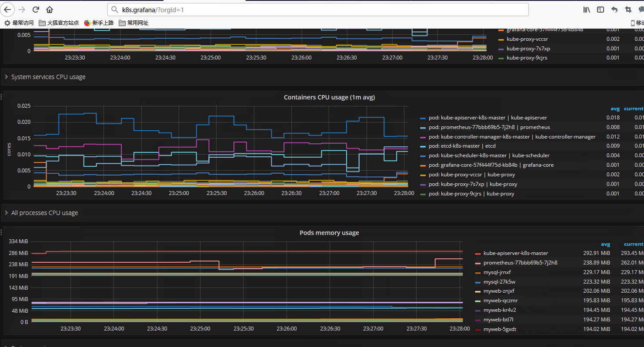This screenshot has width=644, height=347.
Task: Toggle the browser sidebar icon
Action: 601,10
